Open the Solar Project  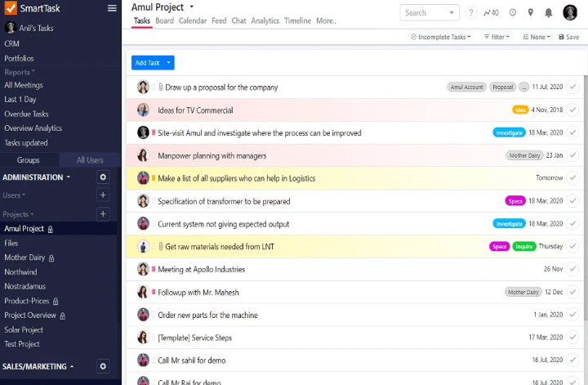click(24, 329)
